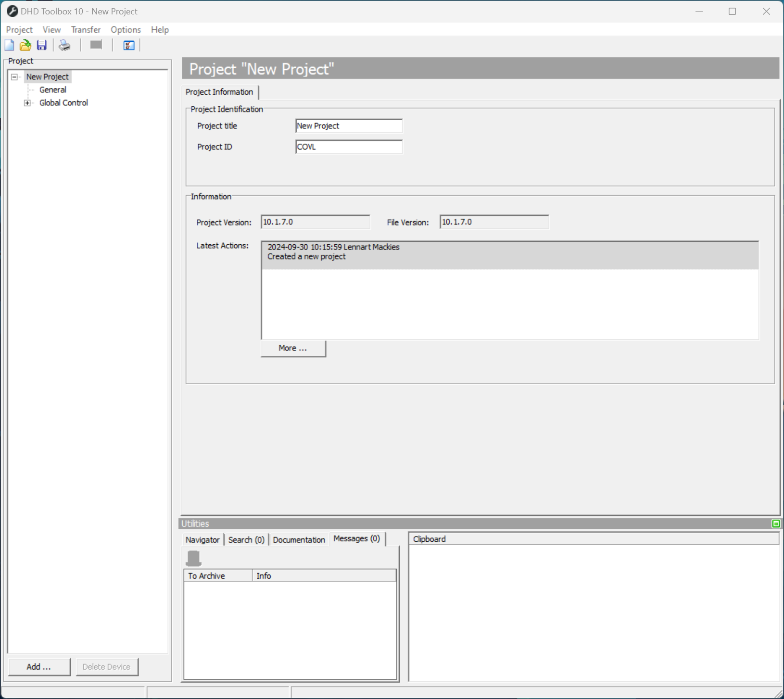Click the More button under Latest Actions
The width and height of the screenshot is (784, 699).
(x=292, y=348)
